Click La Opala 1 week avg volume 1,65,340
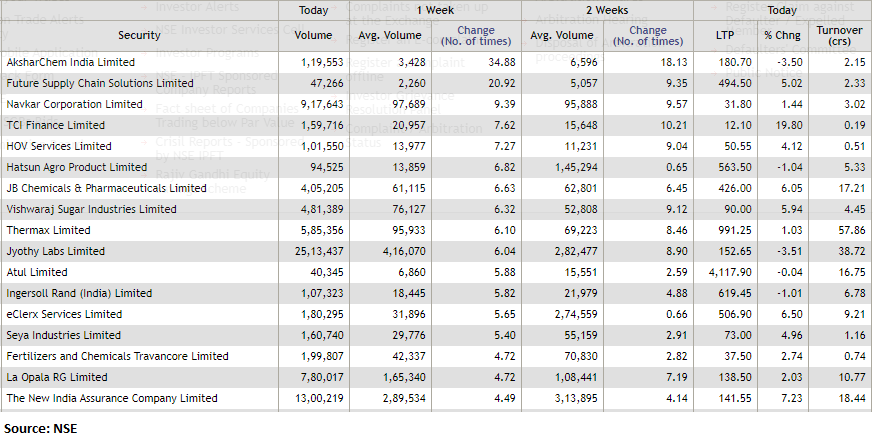Viewport: 873px width, 440px height. pos(404,377)
